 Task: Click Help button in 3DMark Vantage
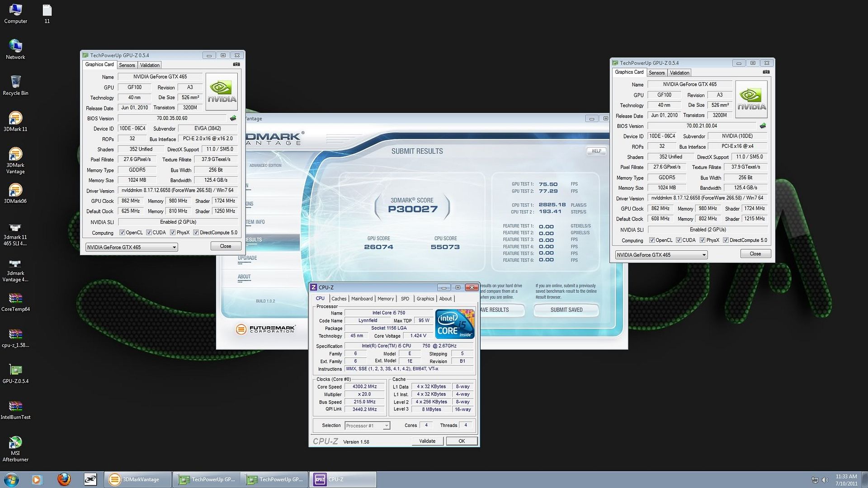pos(596,151)
